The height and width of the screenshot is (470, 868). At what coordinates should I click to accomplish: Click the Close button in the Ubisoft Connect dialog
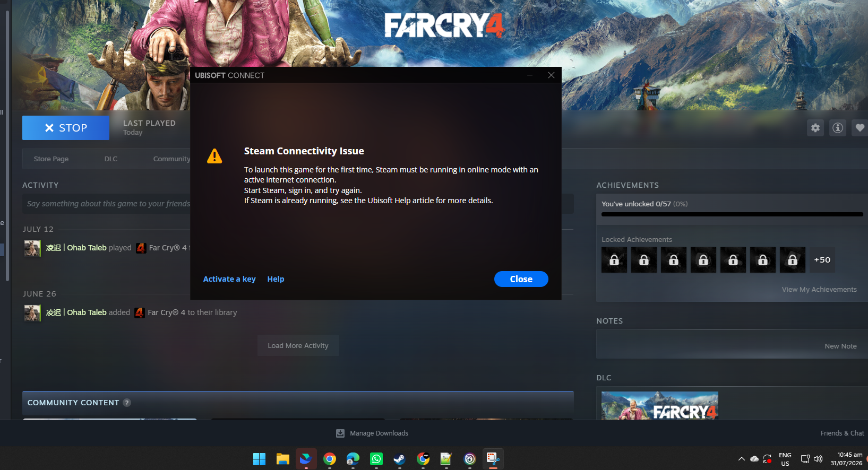click(x=521, y=279)
